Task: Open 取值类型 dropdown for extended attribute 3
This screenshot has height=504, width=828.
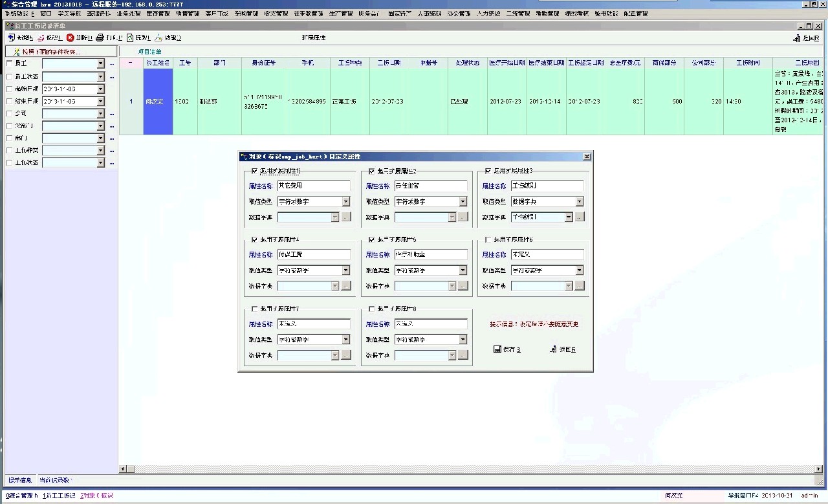Action: pyautogui.click(x=580, y=202)
